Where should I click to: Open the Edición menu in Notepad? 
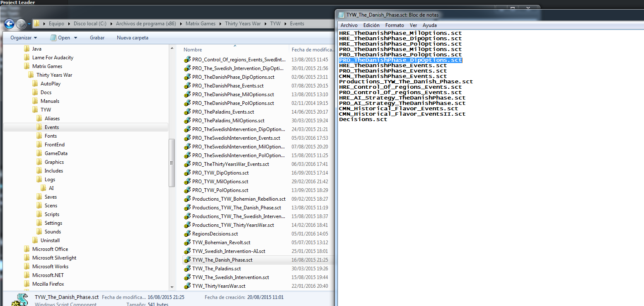pos(371,25)
